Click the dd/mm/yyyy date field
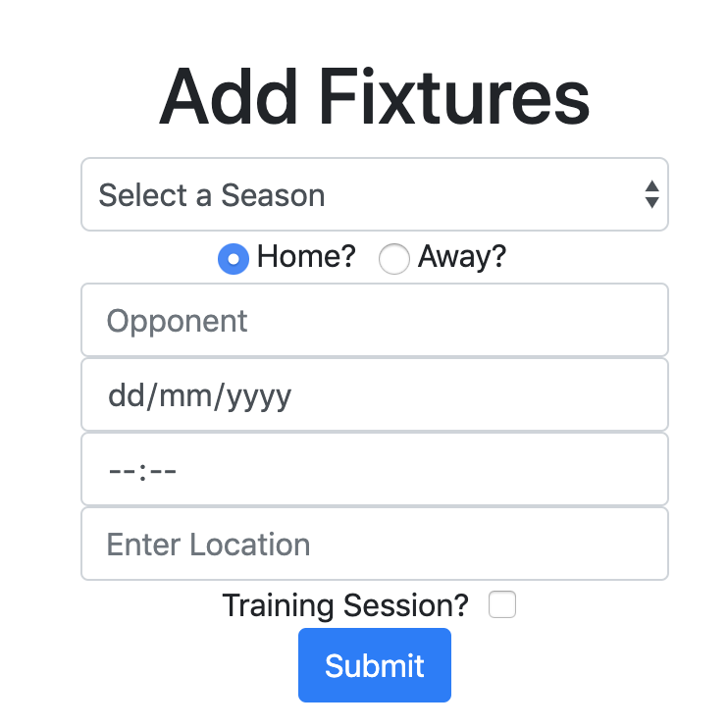The height and width of the screenshot is (728, 728). tap(374, 395)
